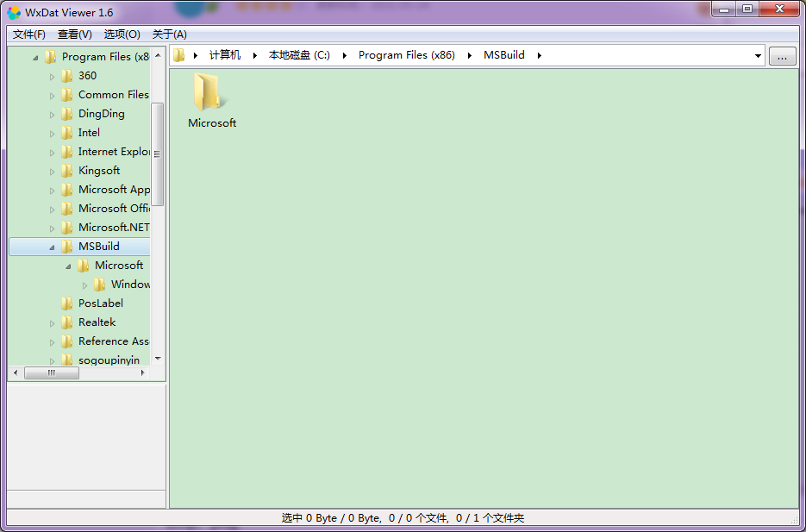Image resolution: width=806 pixels, height=532 pixels.
Task: Click the browse "..." button
Action: 782,57
